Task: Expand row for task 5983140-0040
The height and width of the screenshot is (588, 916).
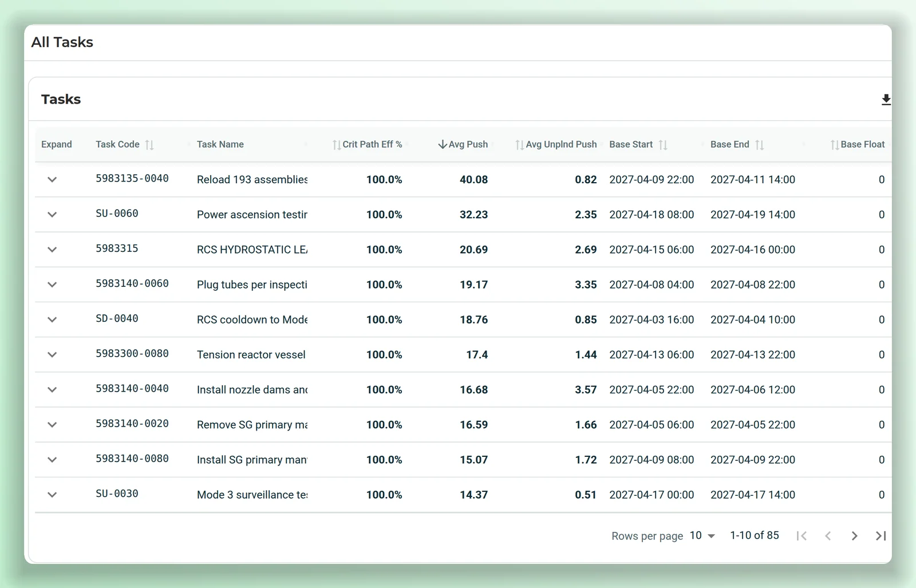Action: click(x=52, y=390)
